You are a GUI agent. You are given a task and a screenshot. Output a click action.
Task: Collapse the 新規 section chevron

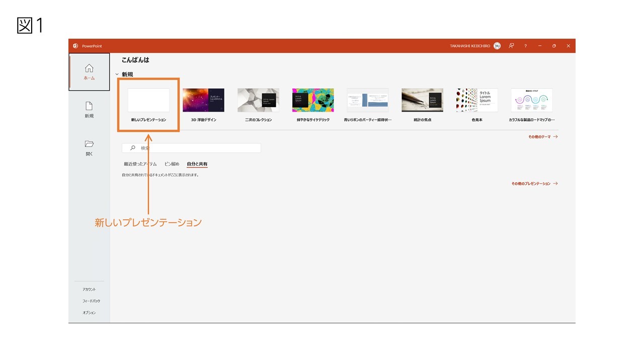[x=117, y=74]
